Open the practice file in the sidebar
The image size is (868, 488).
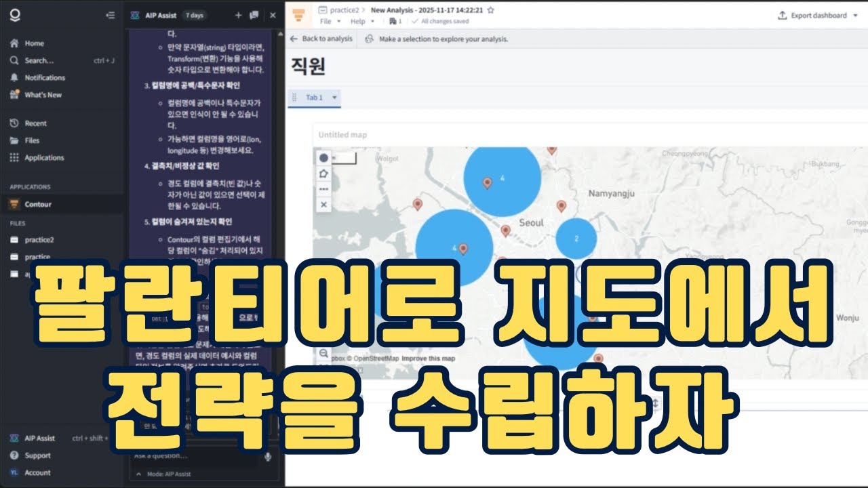point(37,257)
